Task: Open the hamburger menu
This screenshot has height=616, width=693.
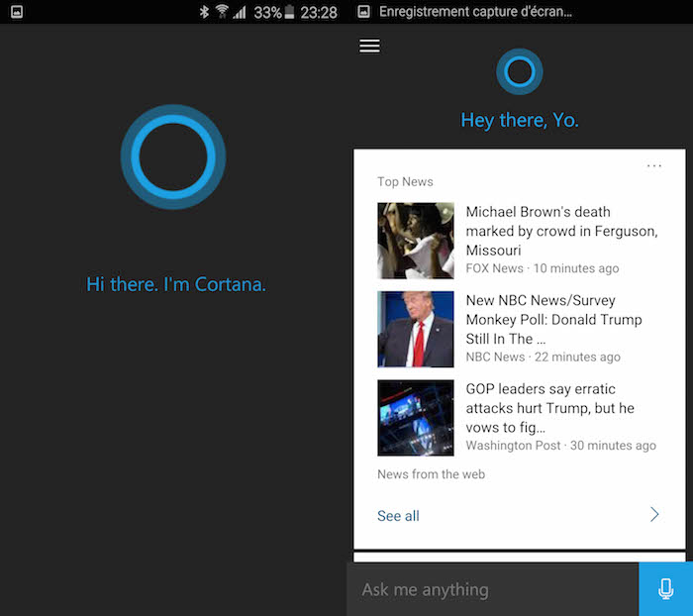Action: [369, 47]
